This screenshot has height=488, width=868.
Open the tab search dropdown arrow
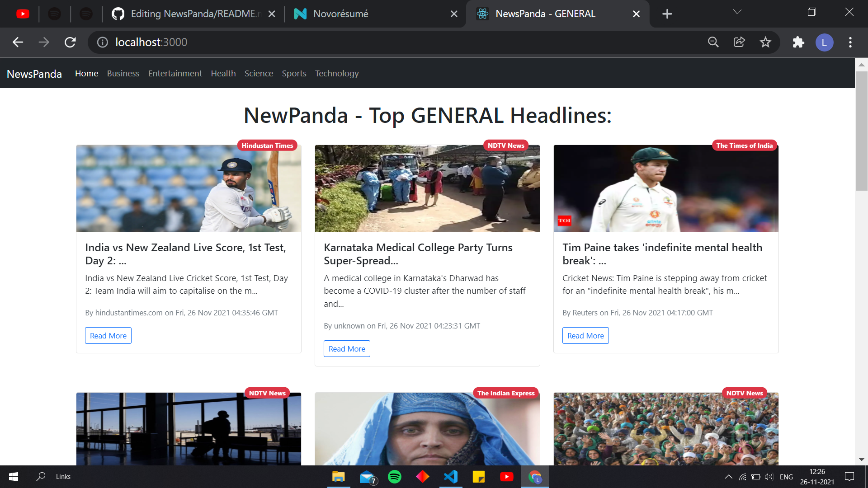(x=736, y=12)
